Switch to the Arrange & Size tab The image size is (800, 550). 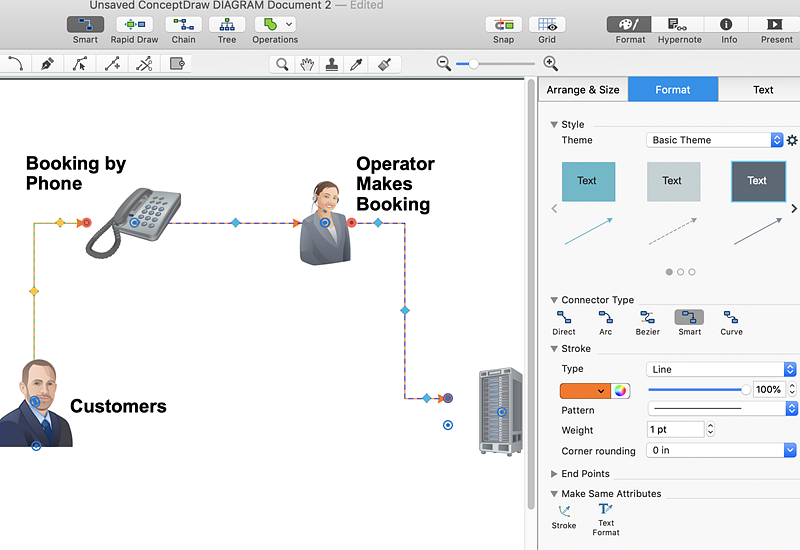pos(583,90)
